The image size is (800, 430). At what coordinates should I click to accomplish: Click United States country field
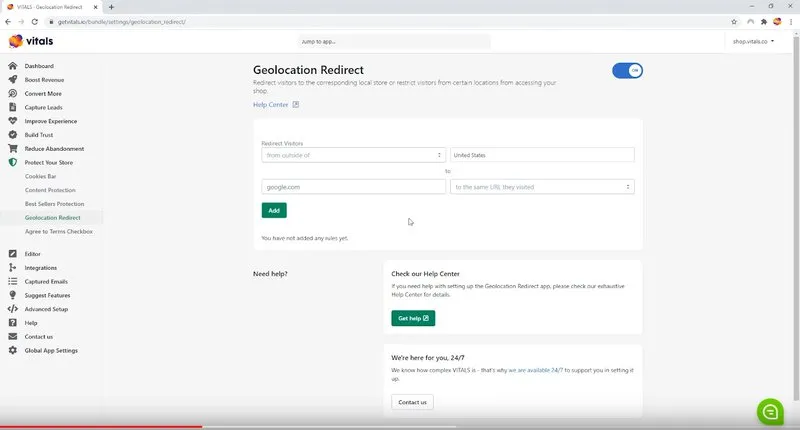pyautogui.click(x=542, y=155)
